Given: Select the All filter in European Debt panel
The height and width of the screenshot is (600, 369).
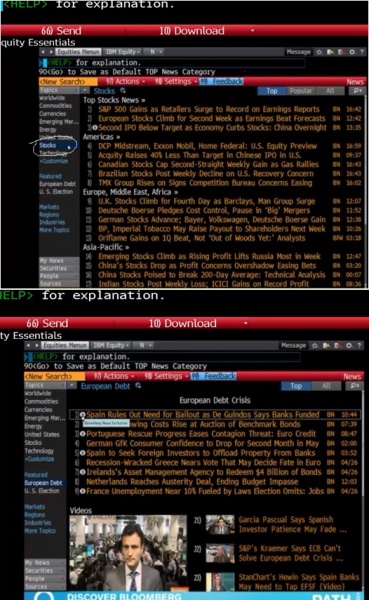Looking at the screenshot, I should tap(326, 386).
